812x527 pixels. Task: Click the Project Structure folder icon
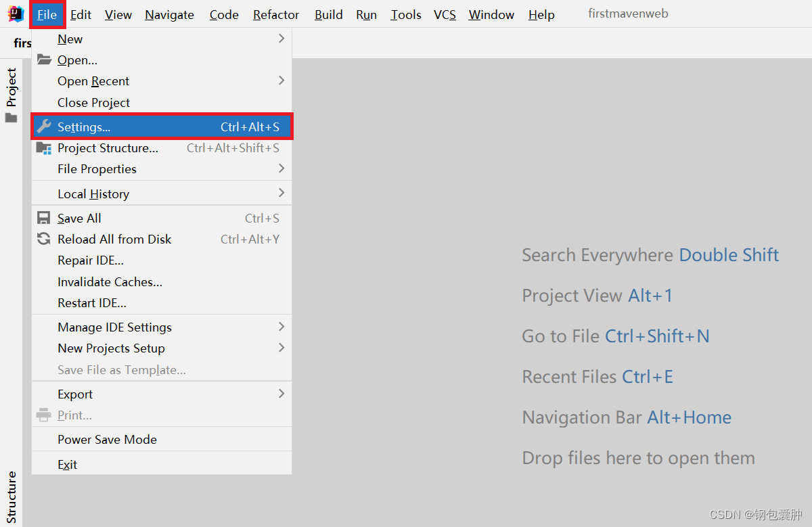pyautogui.click(x=43, y=148)
